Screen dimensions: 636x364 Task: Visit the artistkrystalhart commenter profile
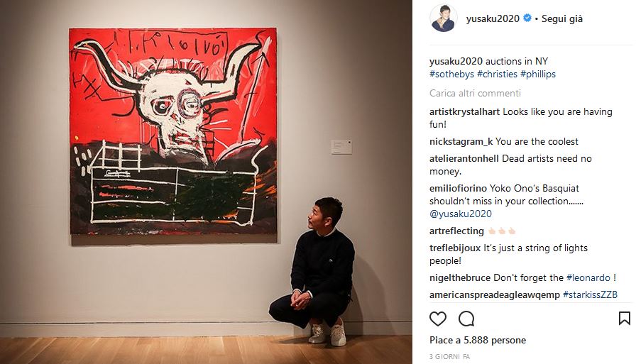pos(464,112)
